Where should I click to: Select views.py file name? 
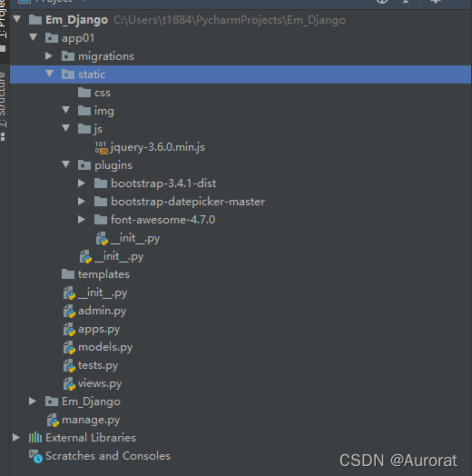(x=100, y=384)
